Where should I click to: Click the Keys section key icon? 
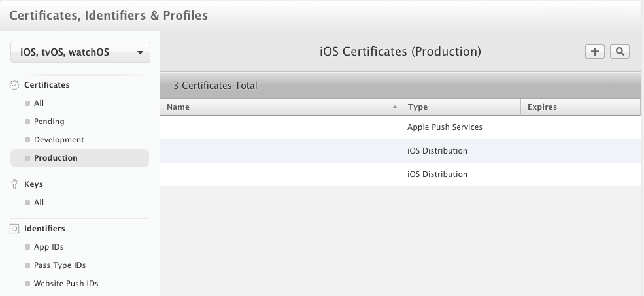14,184
